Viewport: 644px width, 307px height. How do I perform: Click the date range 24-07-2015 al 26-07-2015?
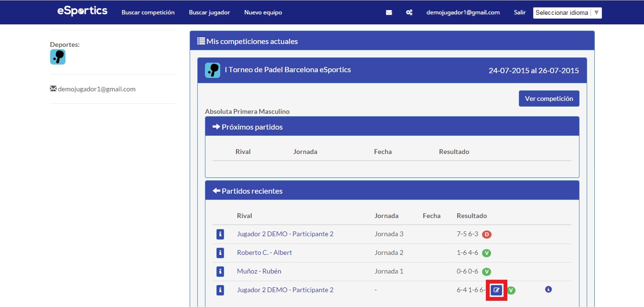point(534,71)
